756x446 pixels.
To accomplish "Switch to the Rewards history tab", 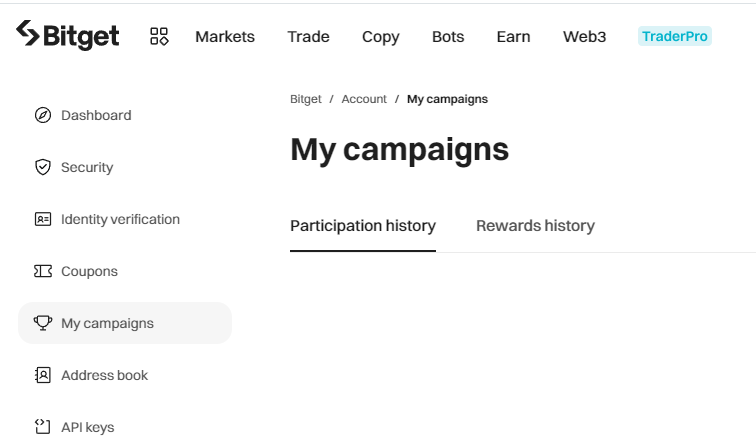I will pyautogui.click(x=535, y=226).
